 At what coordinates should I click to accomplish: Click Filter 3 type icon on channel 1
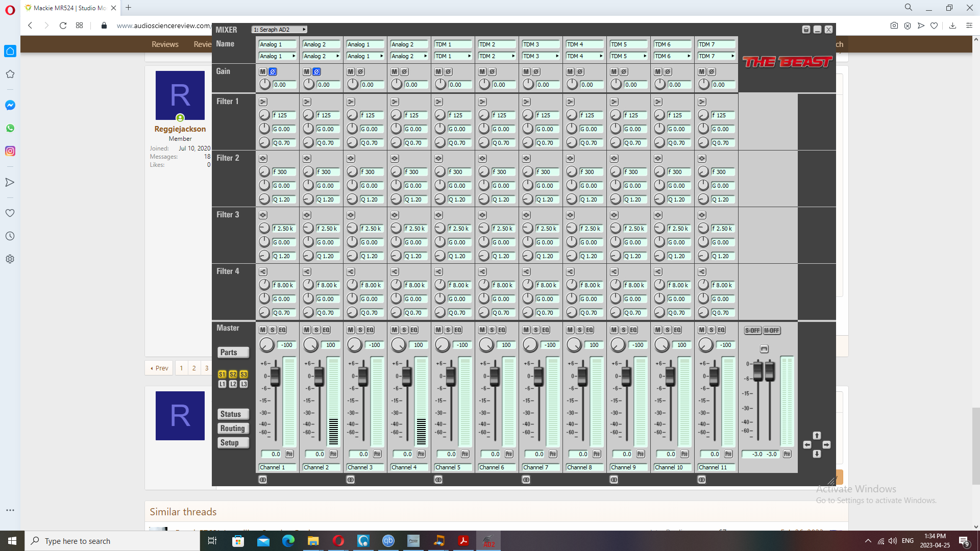coord(263,215)
